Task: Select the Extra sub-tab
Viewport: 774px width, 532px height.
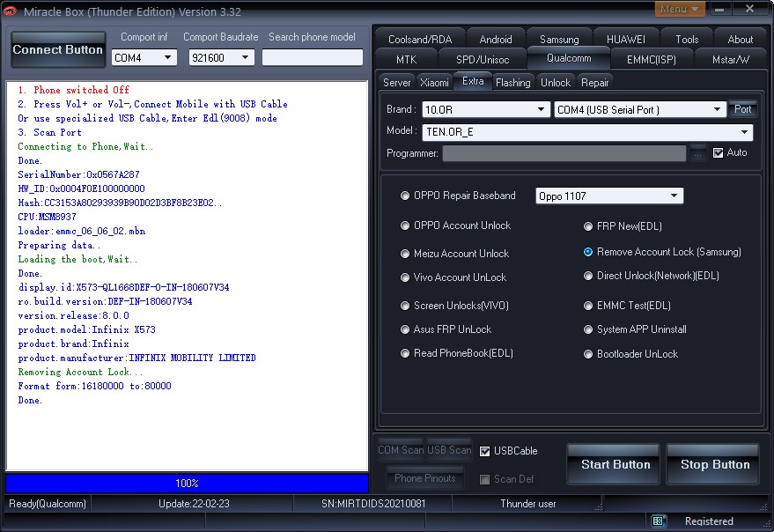Action: 473,82
